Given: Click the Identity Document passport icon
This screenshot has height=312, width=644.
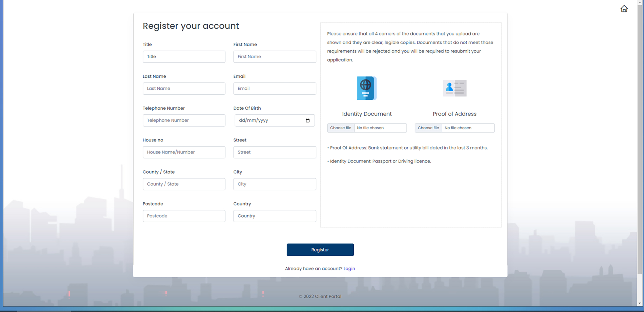Looking at the screenshot, I should click(x=367, y=88).
